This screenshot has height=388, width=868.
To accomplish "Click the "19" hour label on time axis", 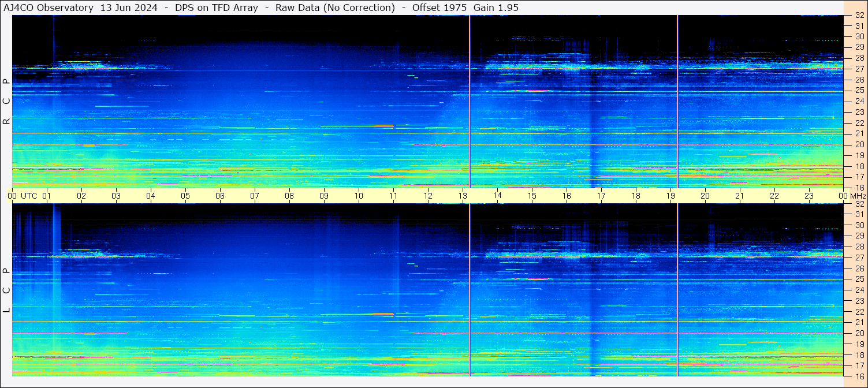I will tap(670, 196).
